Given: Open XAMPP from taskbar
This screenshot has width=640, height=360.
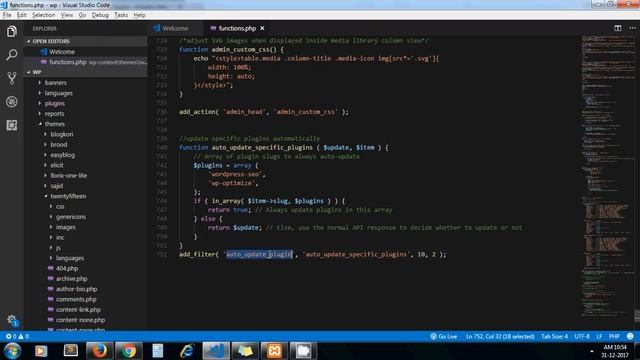Looking at the screenshot, I should [x=274, y=351].
